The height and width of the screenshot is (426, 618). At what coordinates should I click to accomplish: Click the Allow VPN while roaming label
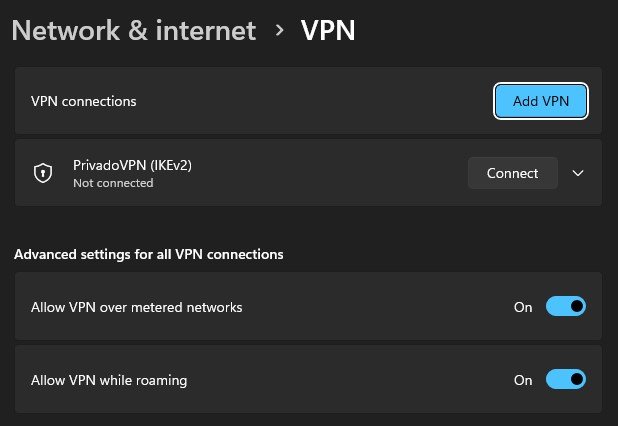109,380
